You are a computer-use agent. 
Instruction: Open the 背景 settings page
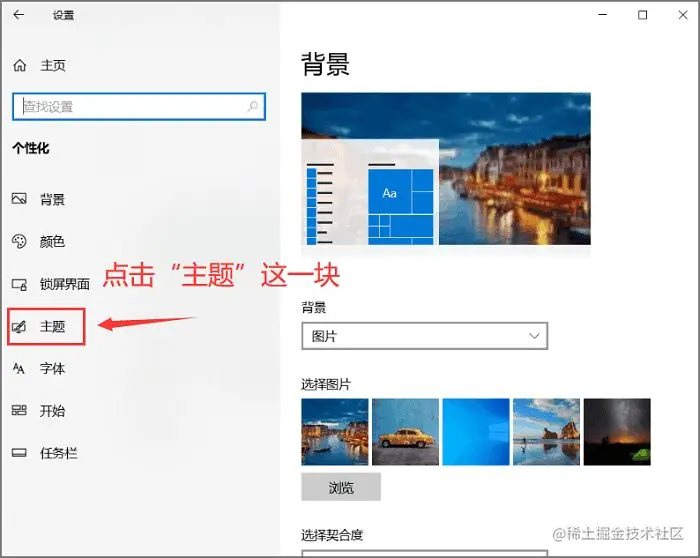click(x=52, y=199)
